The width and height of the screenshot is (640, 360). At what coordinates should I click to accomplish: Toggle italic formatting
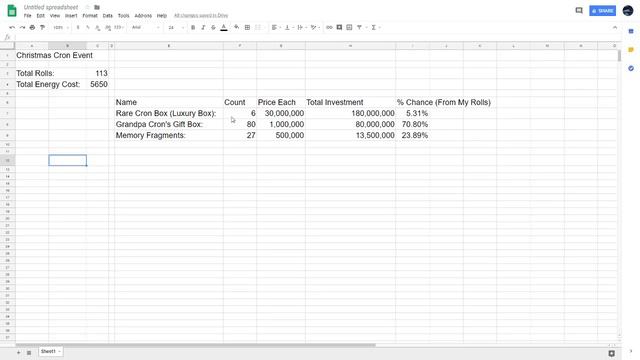click(x=203, y=27)
